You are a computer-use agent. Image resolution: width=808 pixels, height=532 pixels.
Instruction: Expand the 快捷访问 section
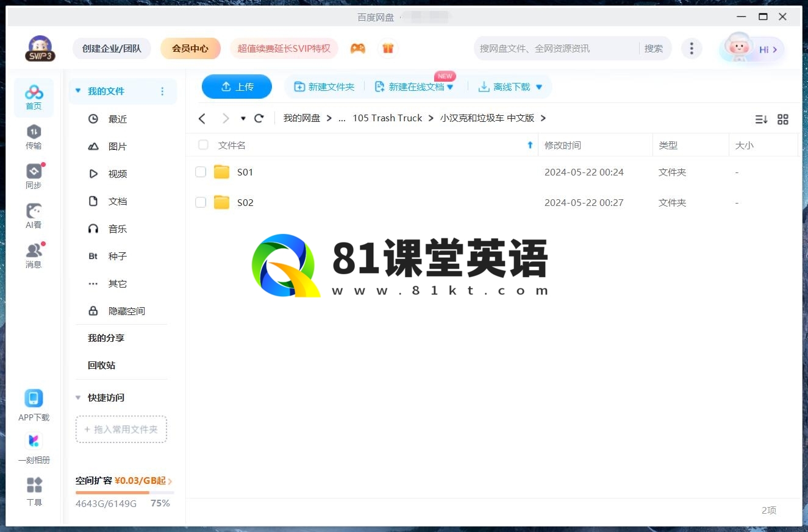coord(77,397)
